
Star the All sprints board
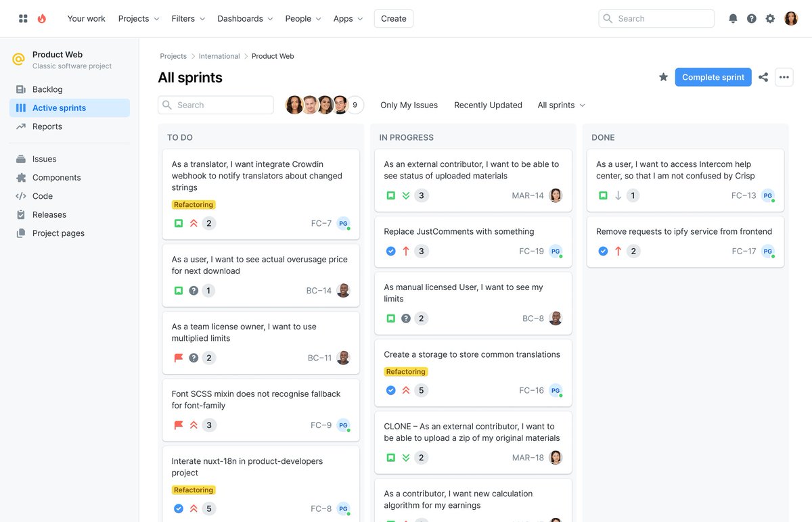pos(663,77)
